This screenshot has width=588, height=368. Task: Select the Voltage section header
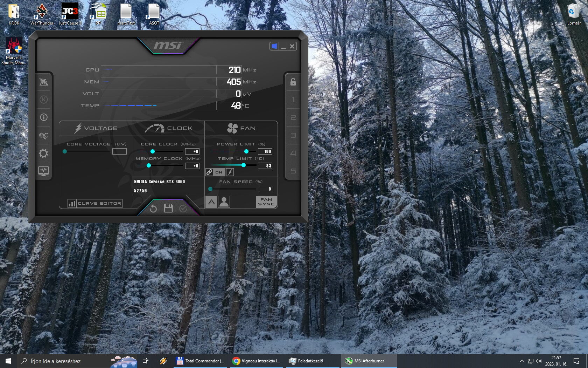tap(96, 128)
